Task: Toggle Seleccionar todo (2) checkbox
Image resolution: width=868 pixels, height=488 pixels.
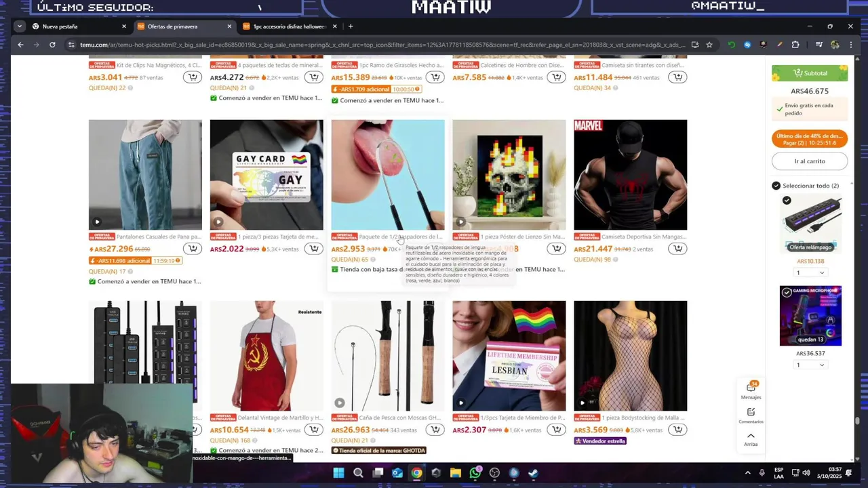Action: coord(776,186)
